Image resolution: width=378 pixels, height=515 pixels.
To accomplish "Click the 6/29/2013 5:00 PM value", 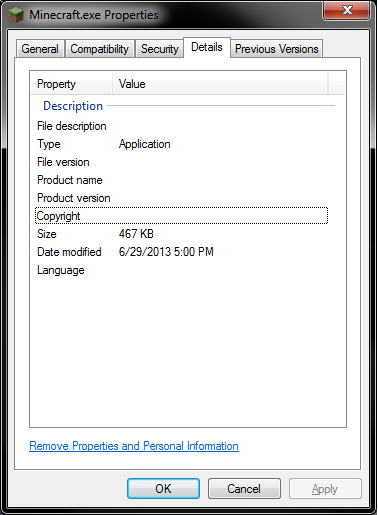I will tap(166, 252).
